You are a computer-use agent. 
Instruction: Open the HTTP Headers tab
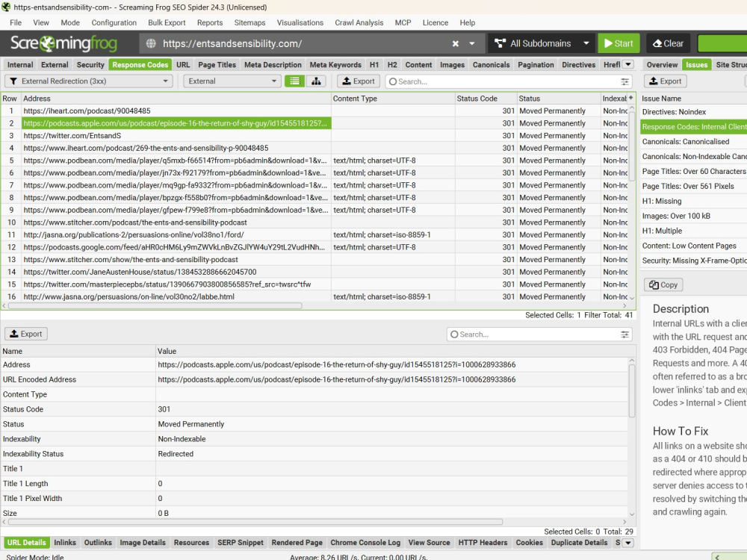483,542
